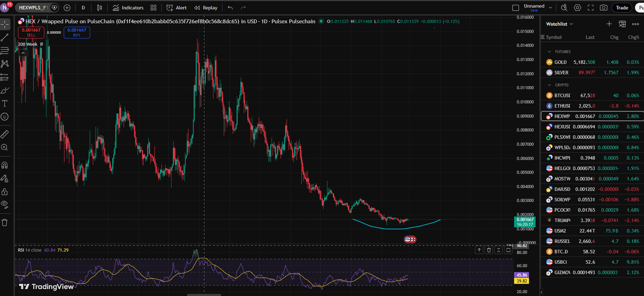Image resolution: width=644 pixels, height=296 pixels.
Task: Toggle the 200 Week indicator legend
Action: [x=27, y=44]
